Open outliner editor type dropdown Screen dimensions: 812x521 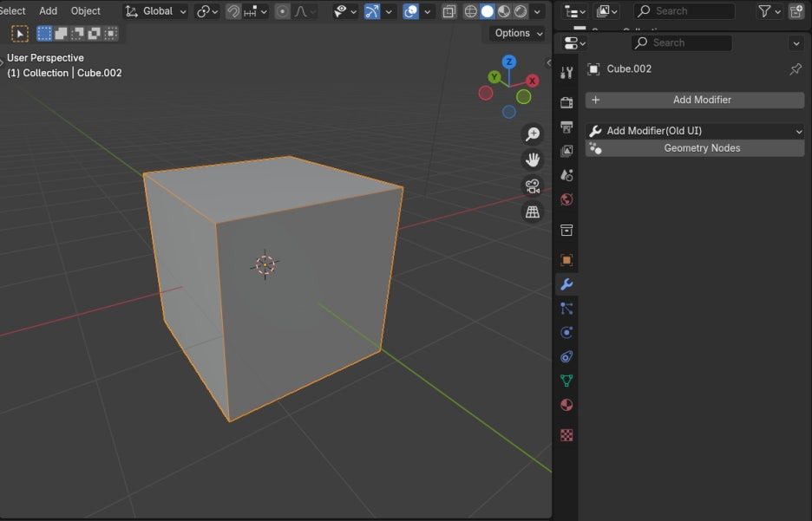pyautogui.click(x=575, y=11)
